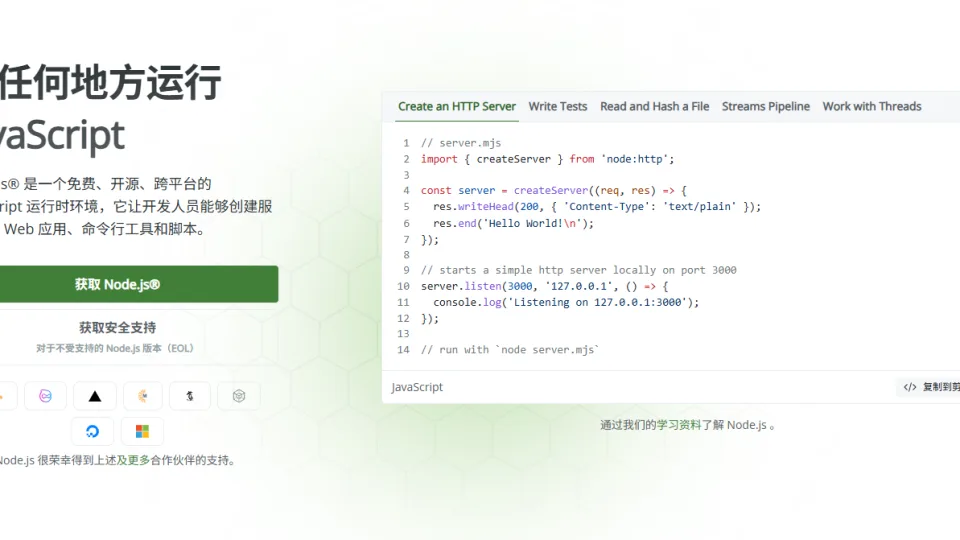Click the res.writeHead(200 code line
Screen dimensions: 960x540
click(597, 207)
